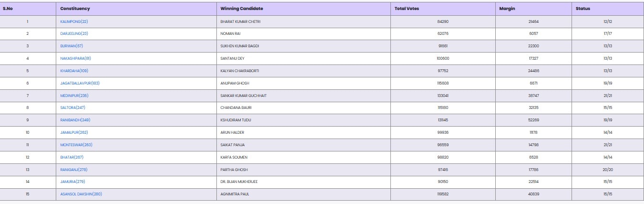Open the BURWAN(67) constituency link
Screen dimensions: 644x204
point(72,46)
